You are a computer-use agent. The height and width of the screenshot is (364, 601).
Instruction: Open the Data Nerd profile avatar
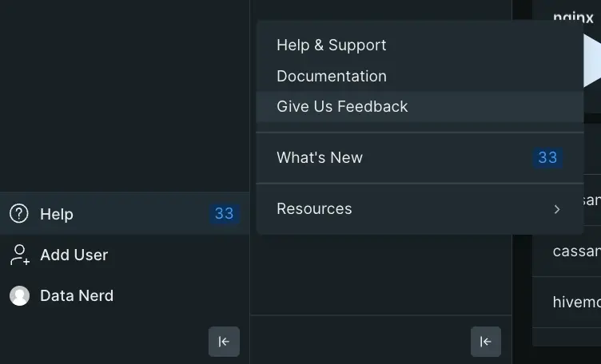[x=19, y=296]
